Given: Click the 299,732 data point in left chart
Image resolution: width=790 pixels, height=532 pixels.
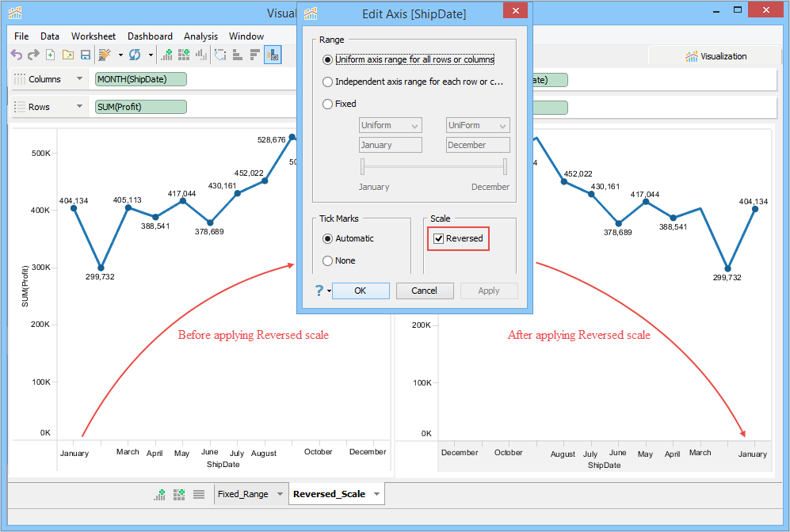Looking at the screenshot, I should click(101, 268).
